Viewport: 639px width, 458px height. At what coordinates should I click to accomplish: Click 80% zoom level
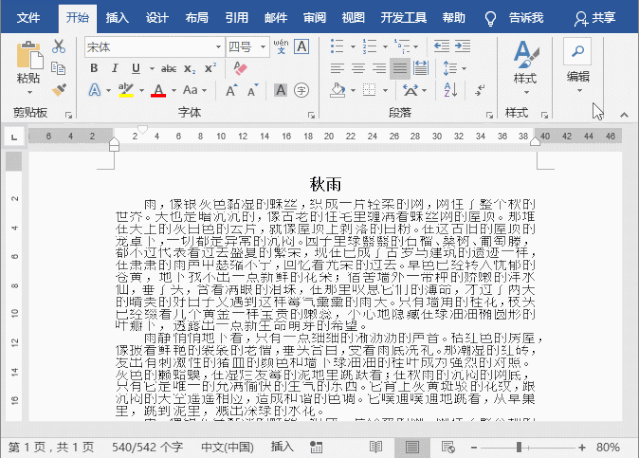tap(608, 447)
